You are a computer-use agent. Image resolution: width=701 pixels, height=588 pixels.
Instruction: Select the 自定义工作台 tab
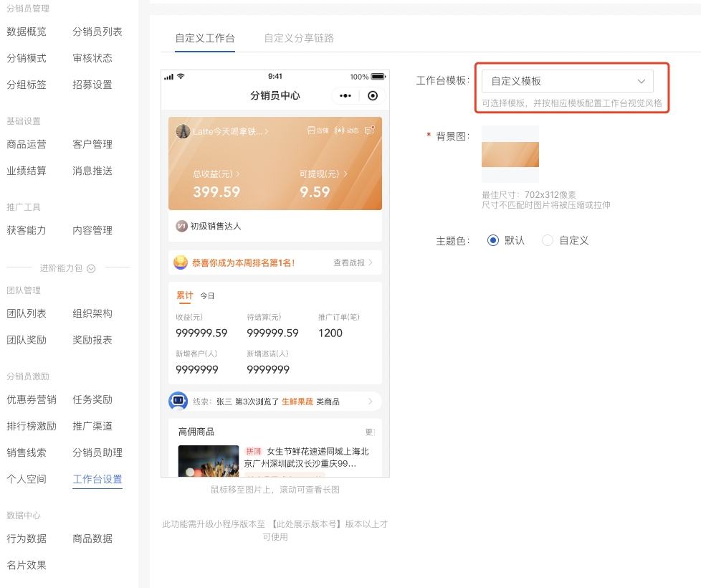coord(205,38)
